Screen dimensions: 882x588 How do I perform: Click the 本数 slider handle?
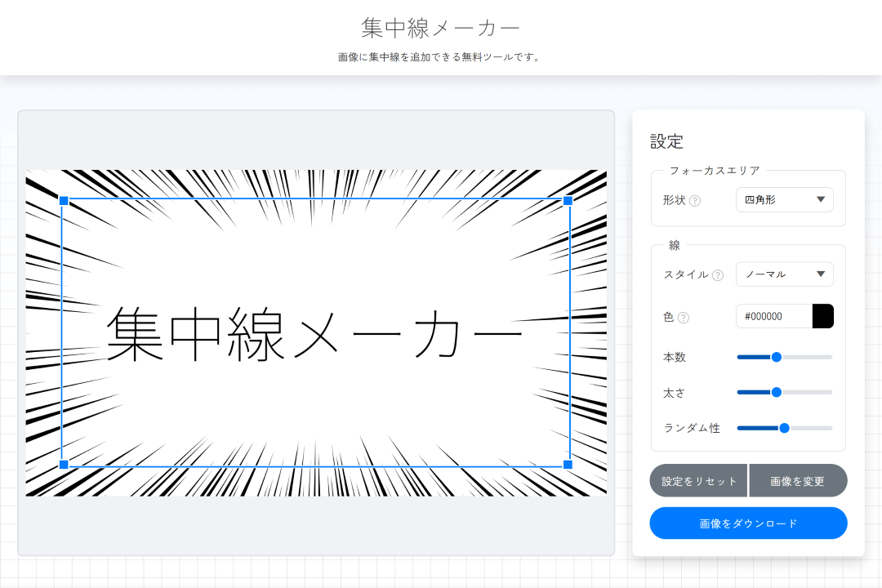pos(775,357)
